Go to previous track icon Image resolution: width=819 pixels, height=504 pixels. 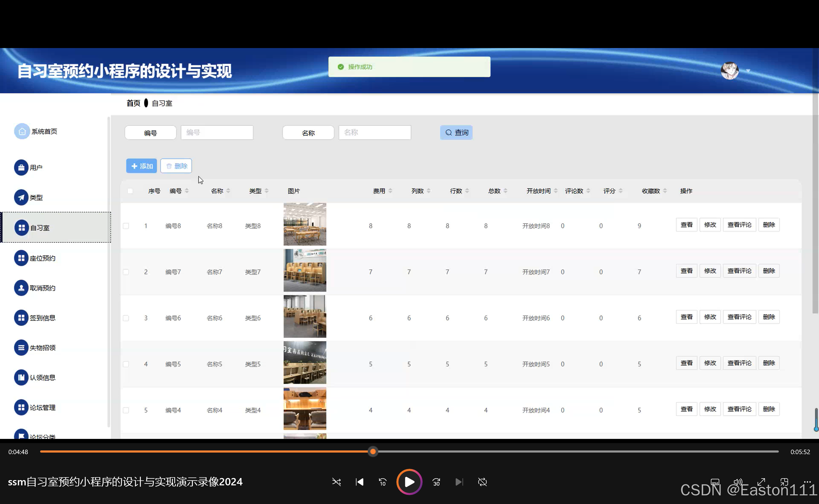pyautogui.click(x=359, y=482)
